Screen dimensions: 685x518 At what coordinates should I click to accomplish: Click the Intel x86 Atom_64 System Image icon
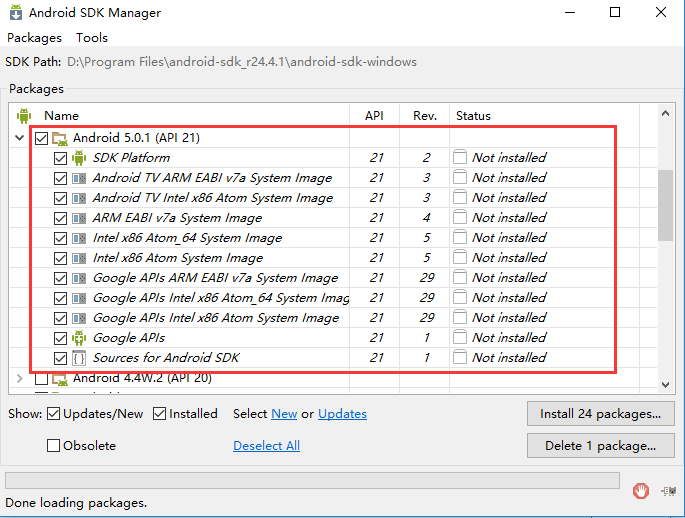(79, 238)
